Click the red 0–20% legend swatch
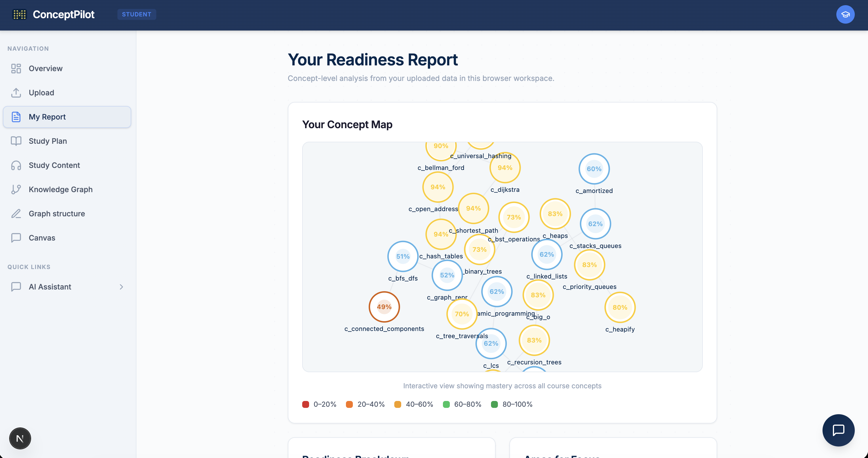Viewport: 868px width, 458px height. [x=306, y=404]
